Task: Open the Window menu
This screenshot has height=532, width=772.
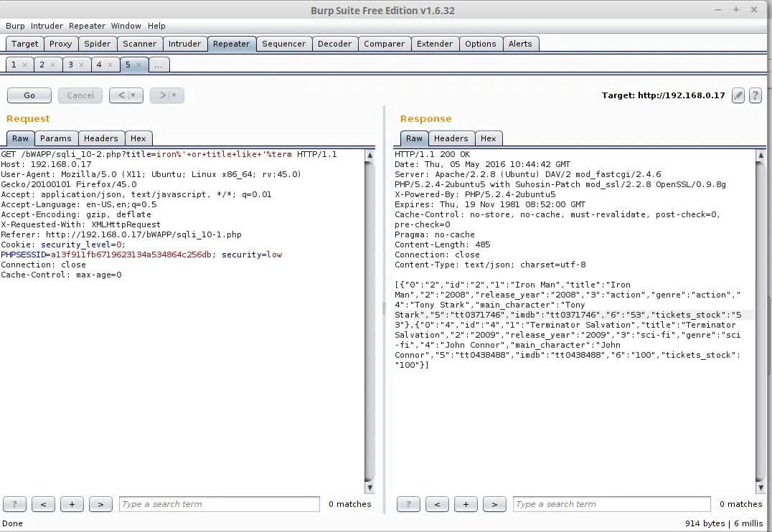Action: (x=126, y=26)
